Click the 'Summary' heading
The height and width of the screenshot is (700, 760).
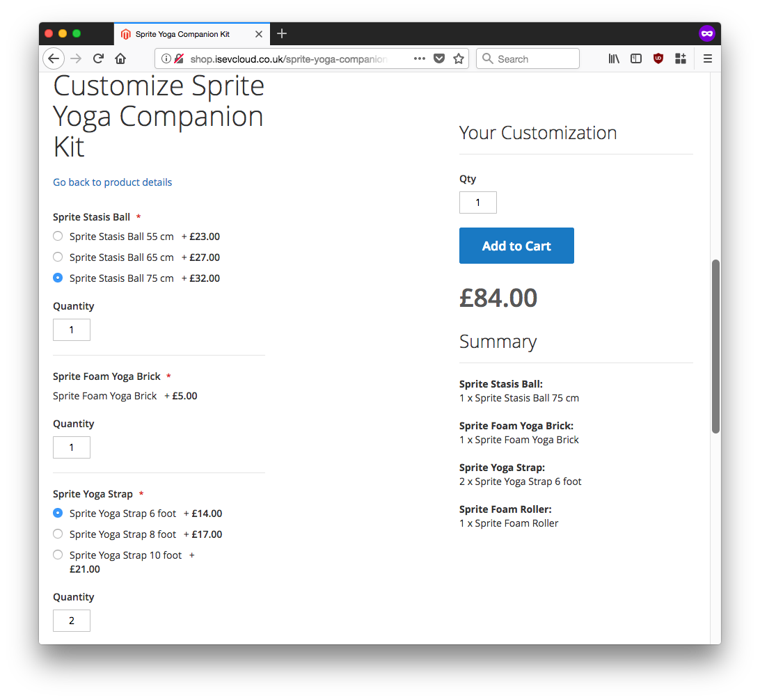point(498,342)
